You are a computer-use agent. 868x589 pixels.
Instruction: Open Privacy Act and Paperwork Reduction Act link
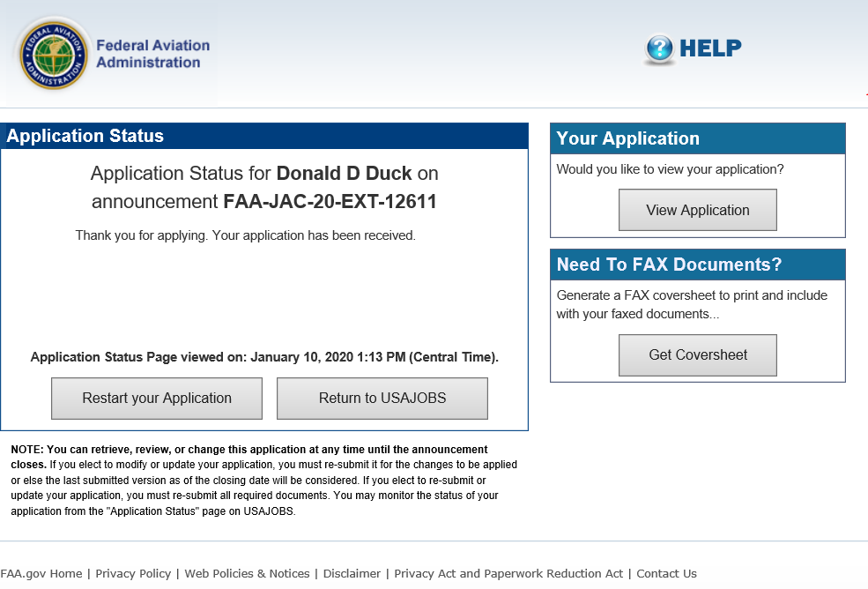(x=508, y=574)
